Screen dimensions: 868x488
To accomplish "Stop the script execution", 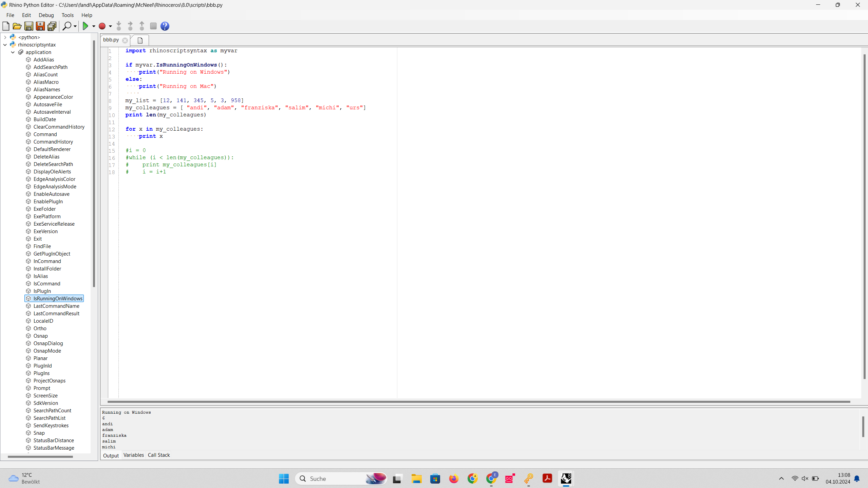I will click(x=153, y=26).
